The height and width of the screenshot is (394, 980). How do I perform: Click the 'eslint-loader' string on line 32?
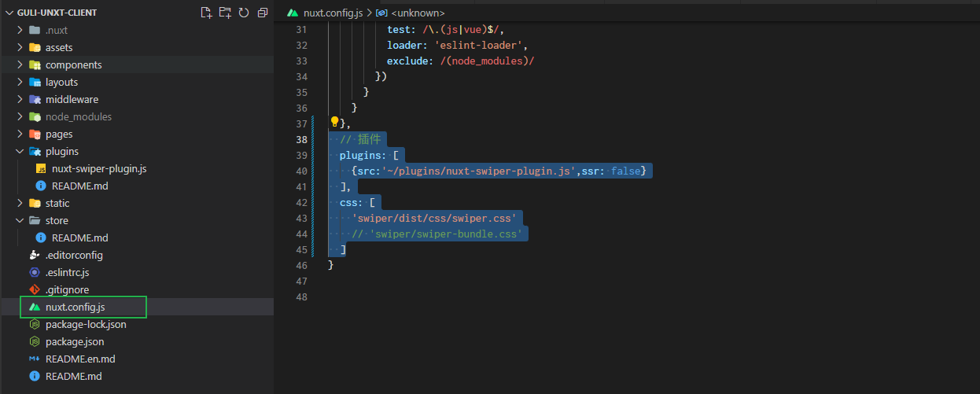(x=479, y=45)
